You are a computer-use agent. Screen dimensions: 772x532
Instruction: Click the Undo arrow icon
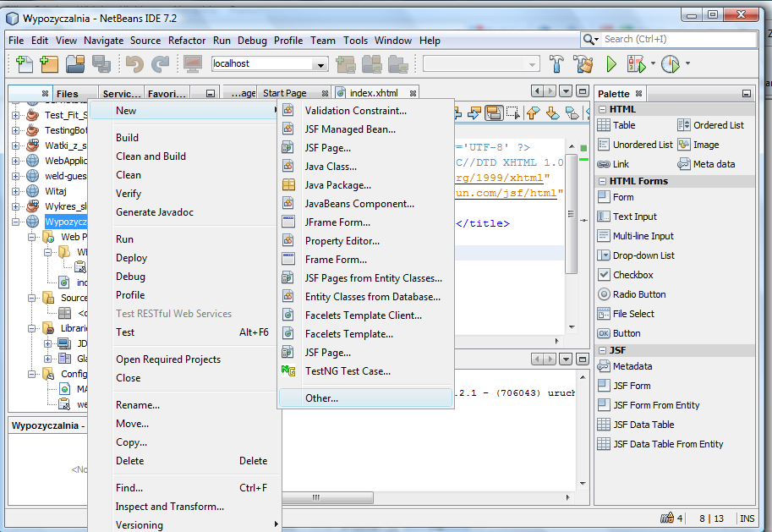click(x=134, y=64)
